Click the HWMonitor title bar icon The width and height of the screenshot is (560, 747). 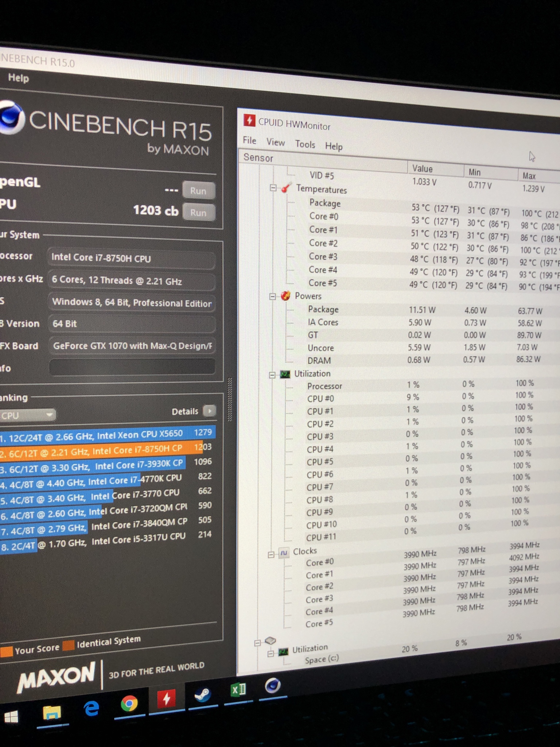(x=249, y=120)
